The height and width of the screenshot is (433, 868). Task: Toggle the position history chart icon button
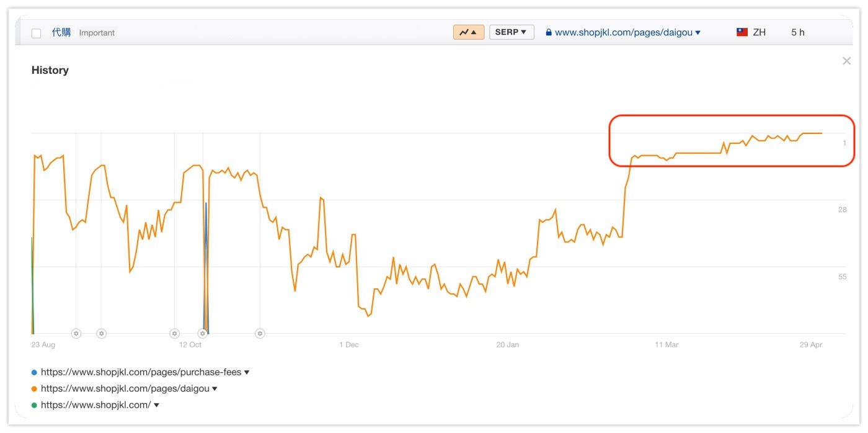[x=468, y=32]
